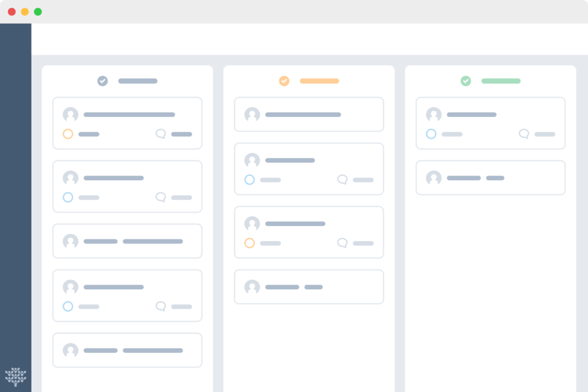Toggle the orange status circle on gray column's top card
The height and width of the screenshot is (392, 588).
pyautogui.click(x=68, y=134)
